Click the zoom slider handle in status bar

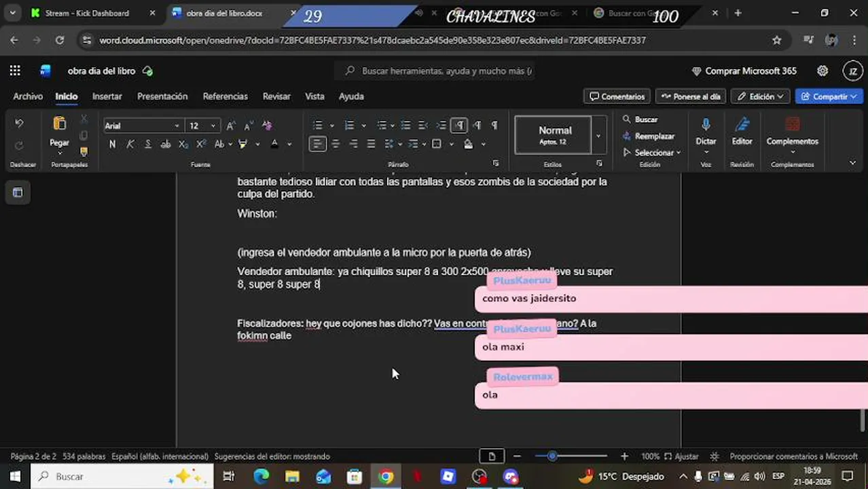point(552,456)
